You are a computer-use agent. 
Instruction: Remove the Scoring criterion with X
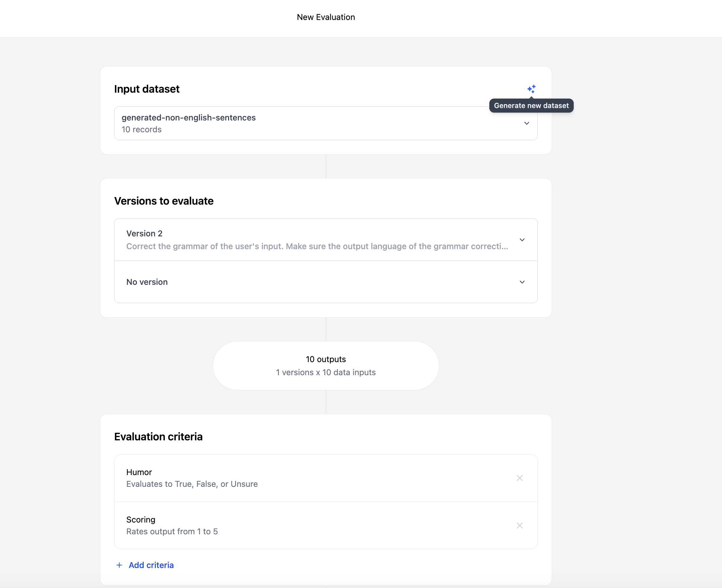[x=519, y=525]
